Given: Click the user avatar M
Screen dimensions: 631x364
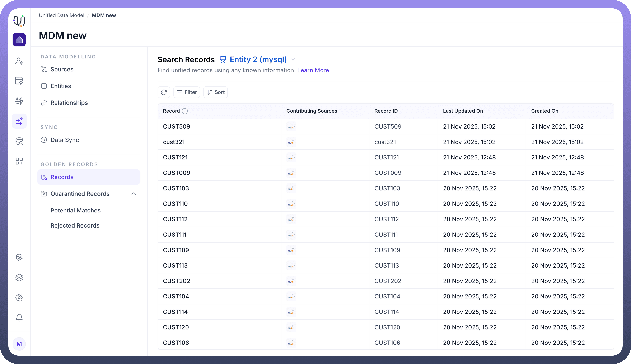Looking at the screenshot, I should pos(19,344).
